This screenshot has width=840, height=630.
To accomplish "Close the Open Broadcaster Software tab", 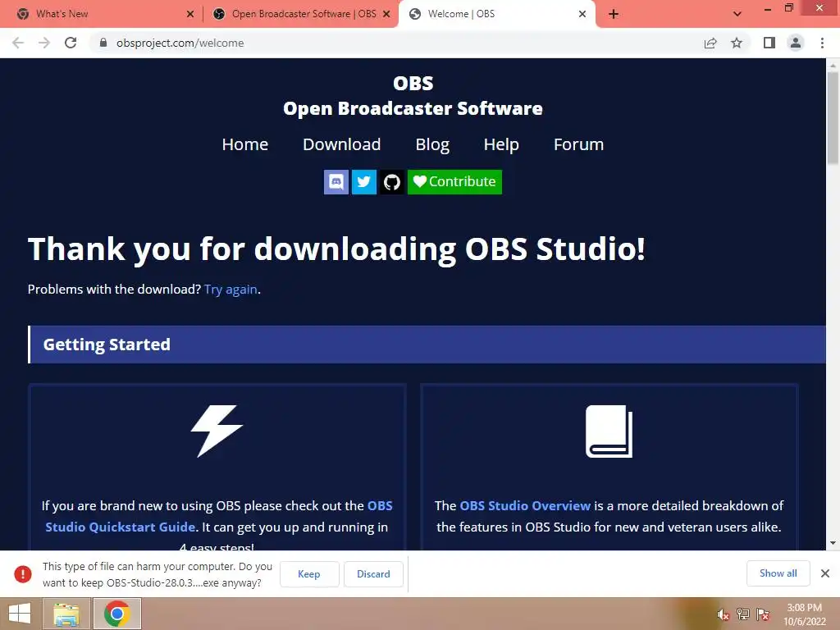I will tap(387, 14).
